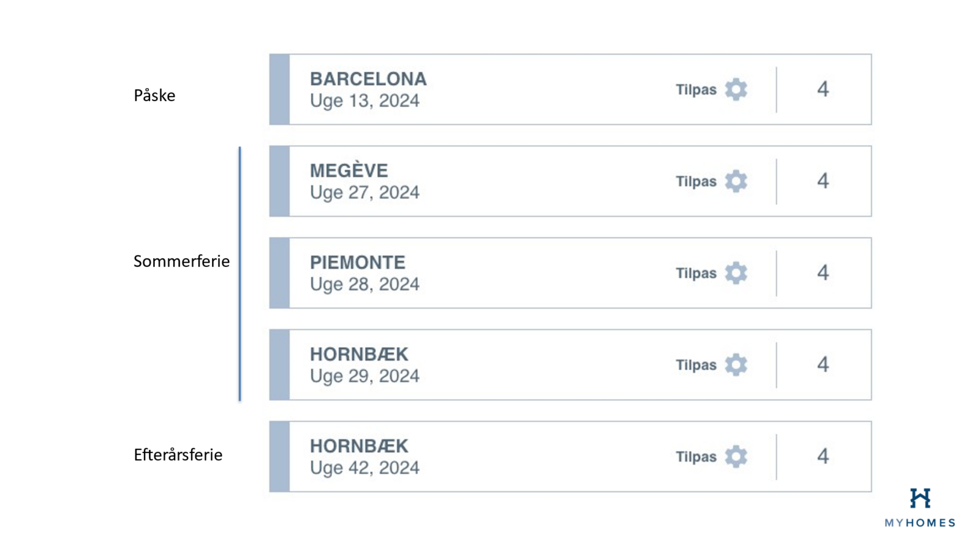Click the gear icon in the Piemonte row

click(736, 273)
